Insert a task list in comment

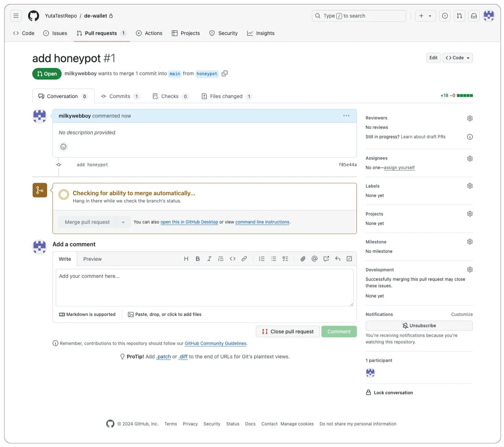(285, 259)
